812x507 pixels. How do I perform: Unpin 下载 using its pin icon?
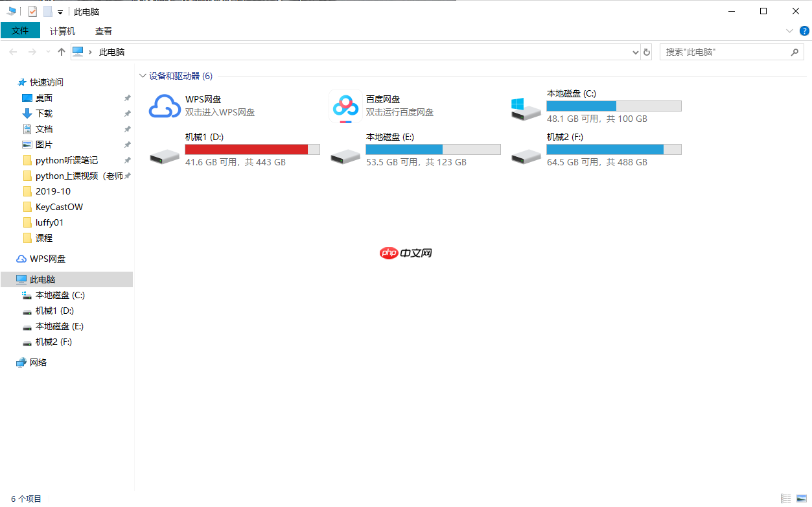(128, 113)
